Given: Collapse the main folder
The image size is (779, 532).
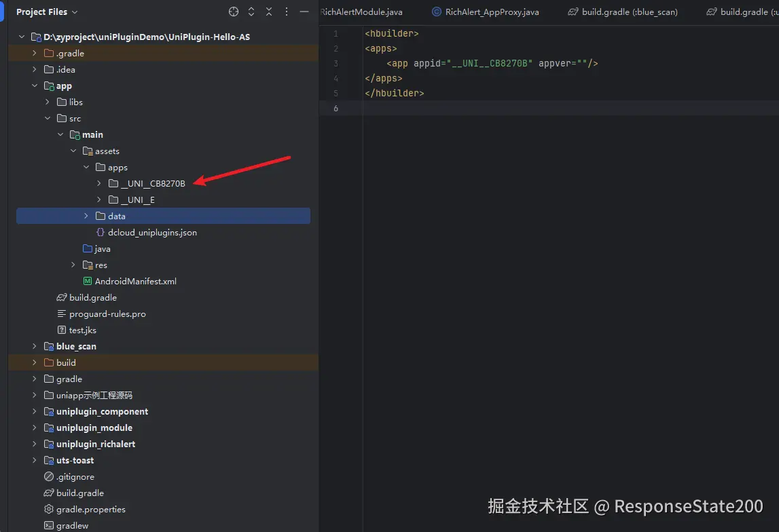Looking at the screenshot, I should 60,134.
